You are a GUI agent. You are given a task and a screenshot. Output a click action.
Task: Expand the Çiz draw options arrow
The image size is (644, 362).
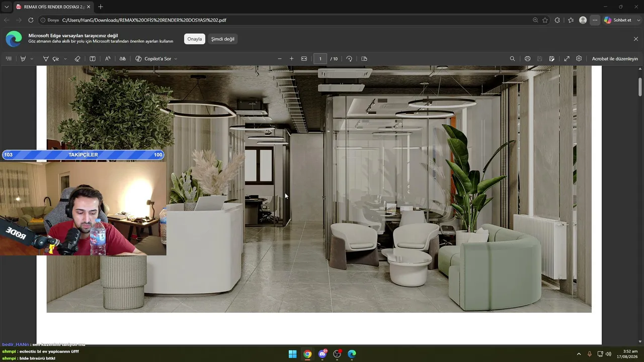(x=65, y=59)
